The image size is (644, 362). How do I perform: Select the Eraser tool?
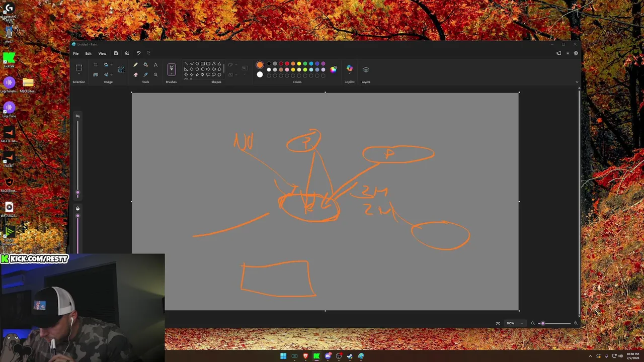(x=135, y=74)
